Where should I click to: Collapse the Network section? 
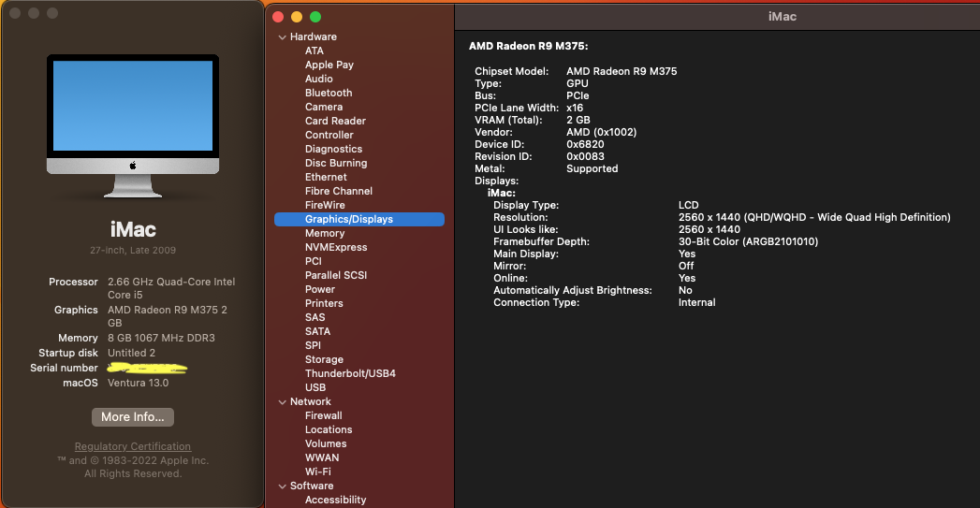click(282, 402)
